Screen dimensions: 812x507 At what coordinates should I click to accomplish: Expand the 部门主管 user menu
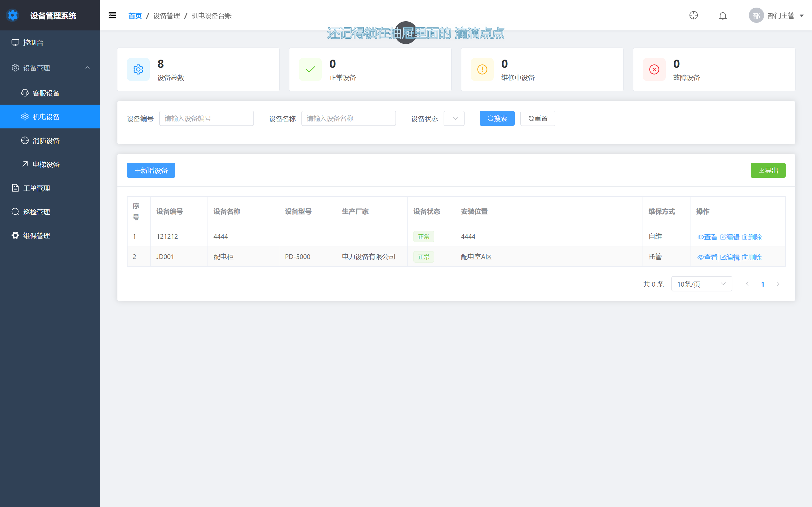[x=781, y=16]
